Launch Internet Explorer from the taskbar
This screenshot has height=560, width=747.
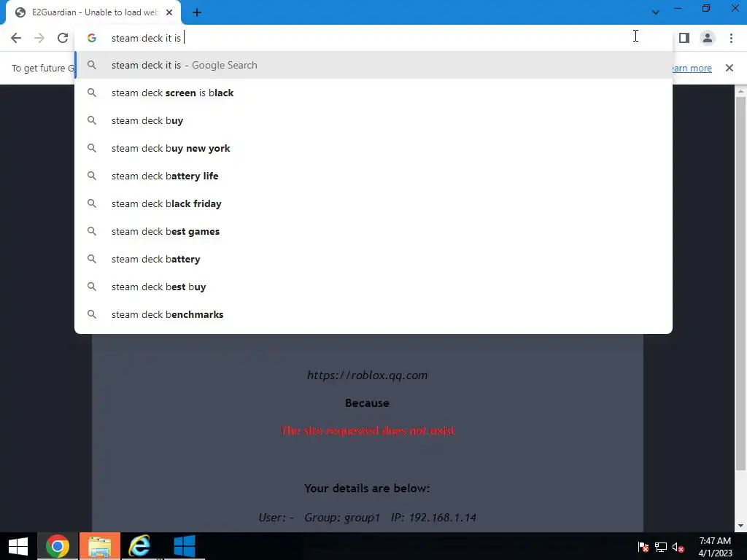139,546
